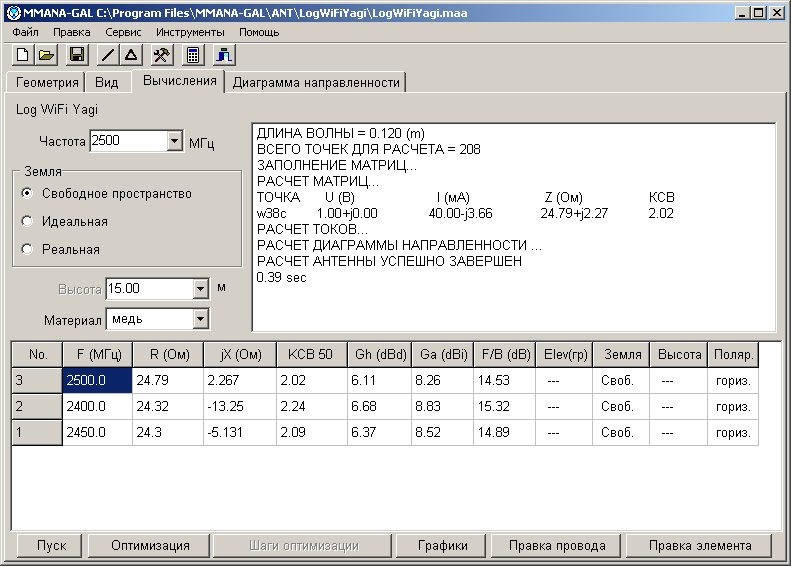
Task: Open the Сервис menu
Action: (x=123, y=32)
